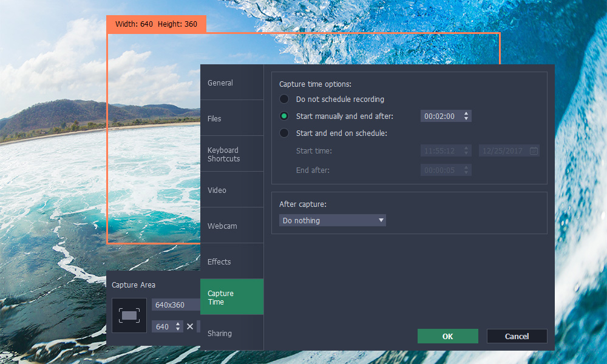The width and height of the screenshot is (607, 364).
Task: Go to Webcam settings tab
Action: tap(232, 226)
